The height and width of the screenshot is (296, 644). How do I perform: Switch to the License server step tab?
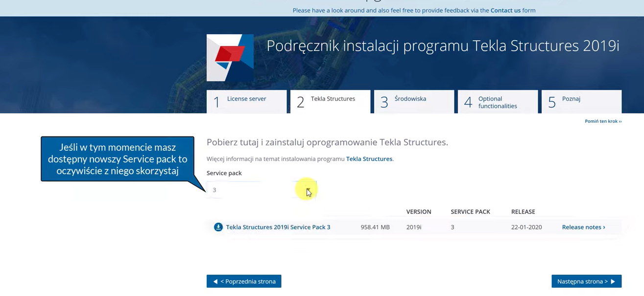tap(246, 102)
